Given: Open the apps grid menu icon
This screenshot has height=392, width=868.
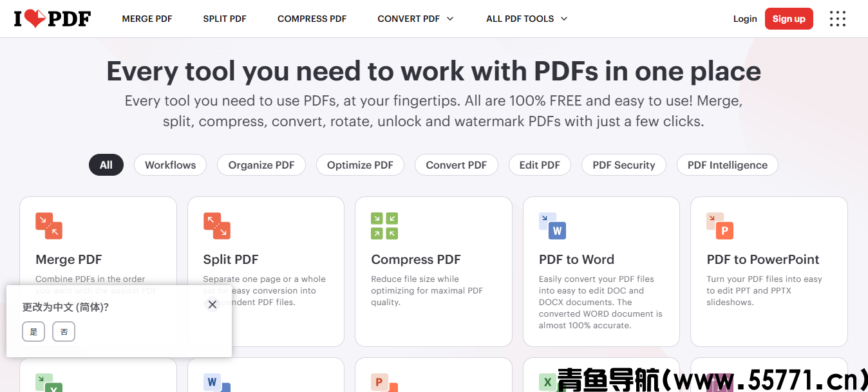Looking at the screenshot, I should pos(837,19).
